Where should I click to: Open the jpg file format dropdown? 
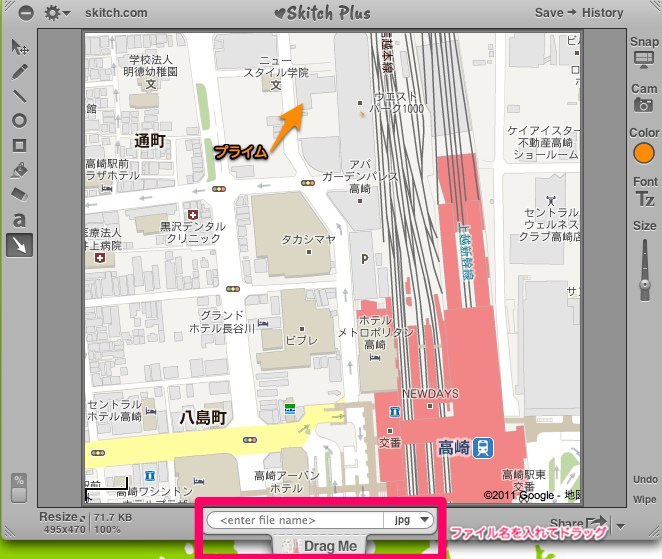[409, 520]
